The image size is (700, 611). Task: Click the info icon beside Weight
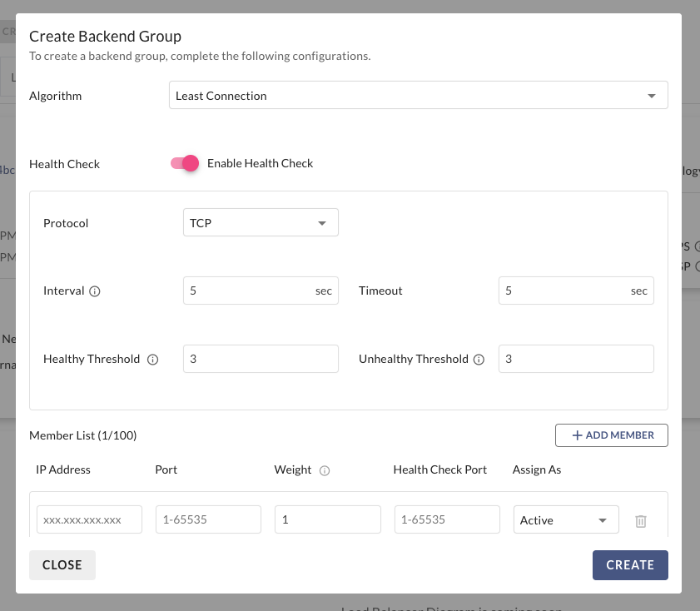[x=325, y=470]
